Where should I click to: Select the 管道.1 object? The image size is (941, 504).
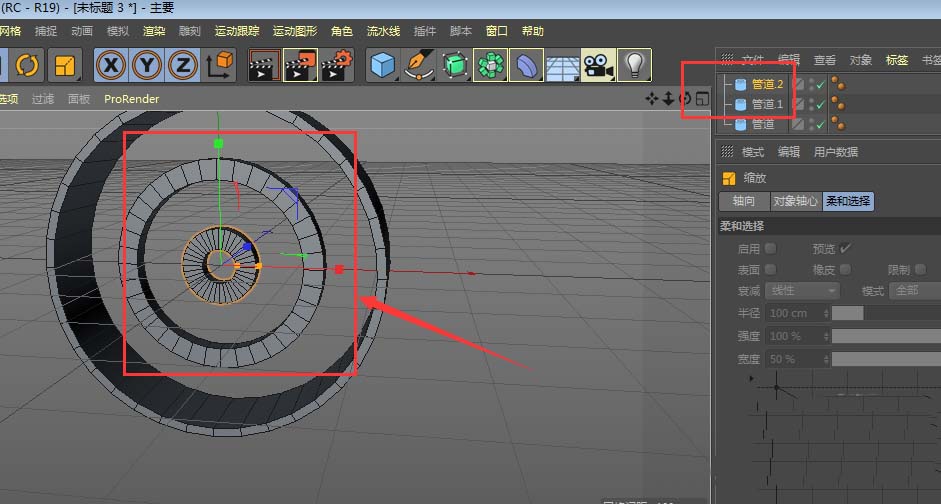coord(768,104)
